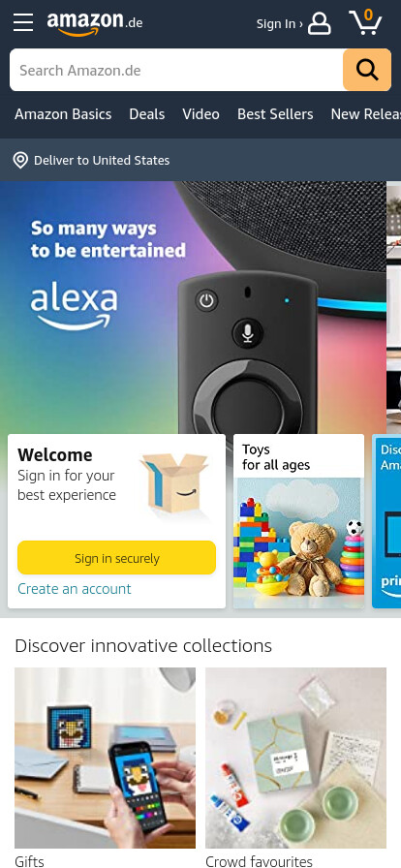Open the hamburger navigation menu
The image size is (401, 868).
(x=23, y=22)
